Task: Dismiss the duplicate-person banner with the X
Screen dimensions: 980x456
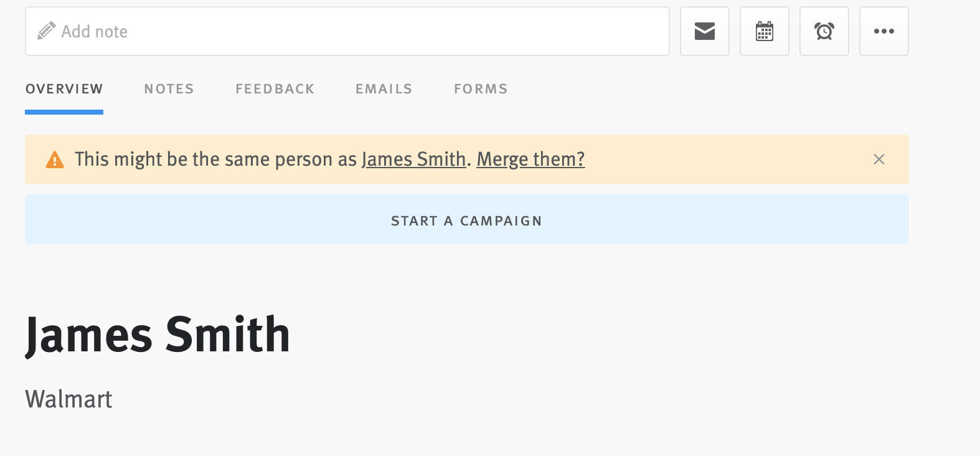Action: pos(879,159)
